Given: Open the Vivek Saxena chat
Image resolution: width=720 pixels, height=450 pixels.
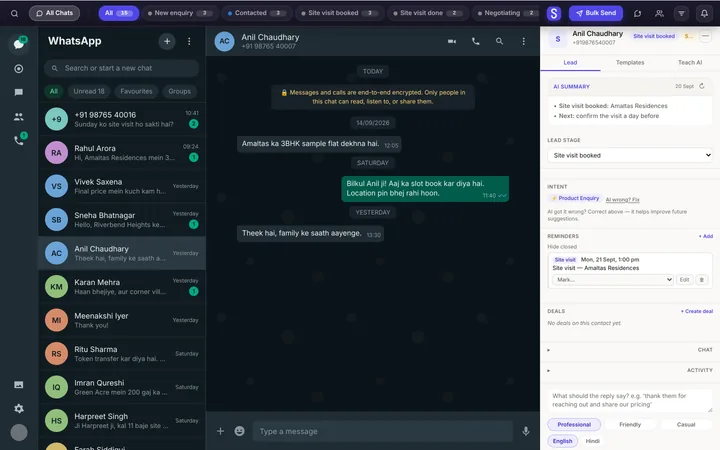Looking at the screenshot, I should (122, 186).
